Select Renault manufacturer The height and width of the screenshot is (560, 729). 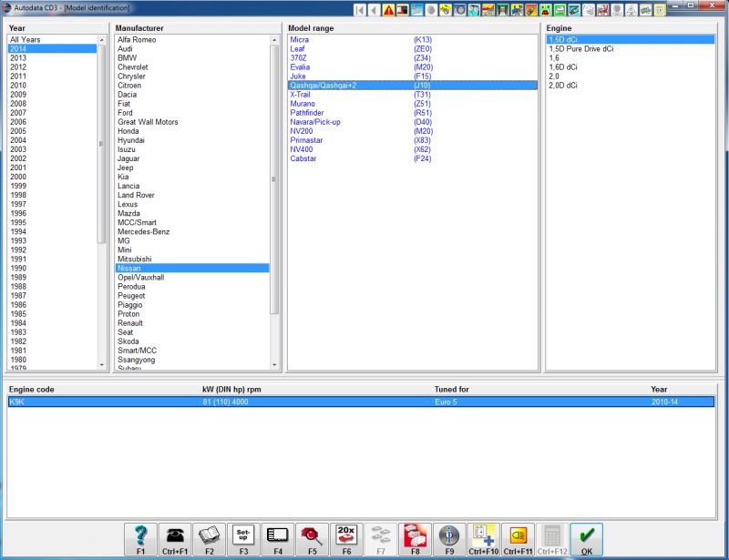(192, 323)
